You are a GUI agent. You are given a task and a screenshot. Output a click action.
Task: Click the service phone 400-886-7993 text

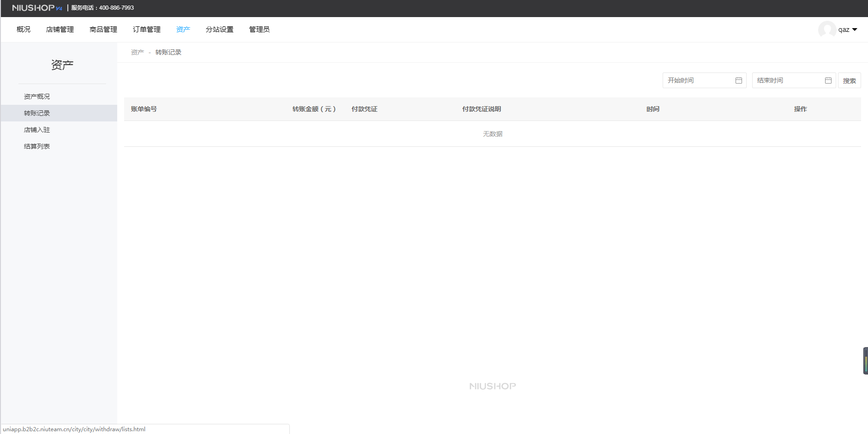(102, 8)
